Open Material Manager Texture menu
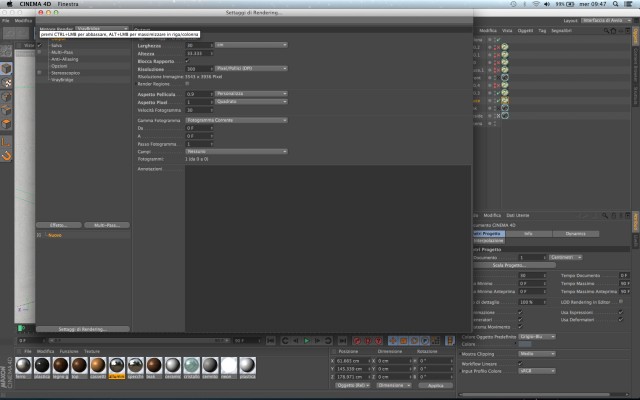Image resolution: width=640 pixels, height=400 pixels. tap(91, 351)
